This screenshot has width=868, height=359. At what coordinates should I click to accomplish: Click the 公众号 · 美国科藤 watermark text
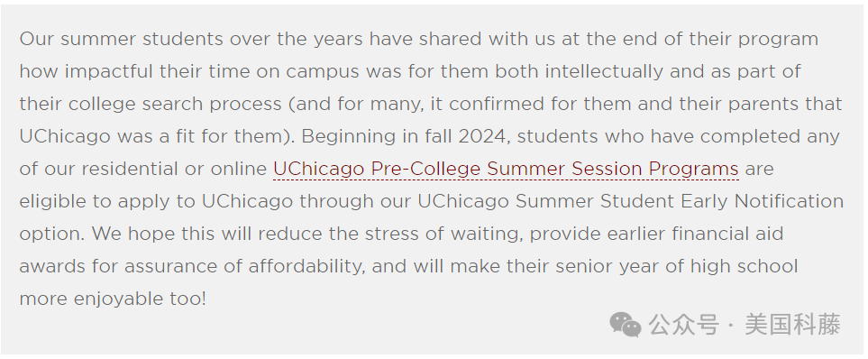coord(745,324)
